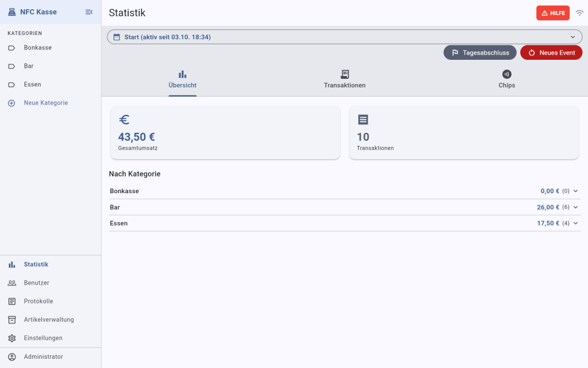Click the Tagesabschluss button
This screenshot has width=588, height=368.
click(480, 52)
